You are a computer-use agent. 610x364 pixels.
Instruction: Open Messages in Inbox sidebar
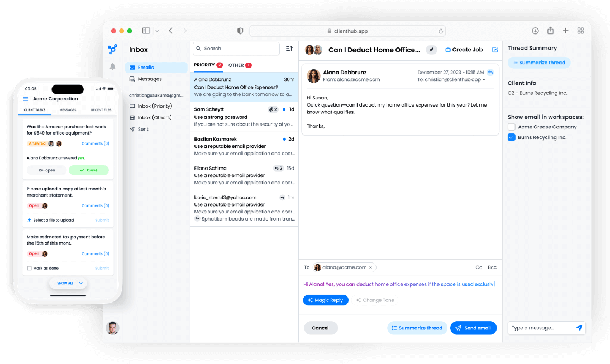click(156, 79)
